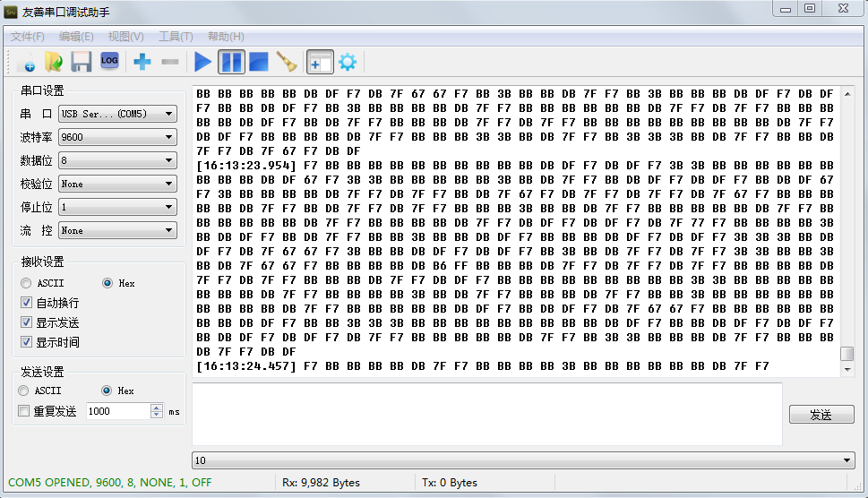Open the 编辑(E) menu
Viewport: 868px width, 498px height.
pos(76,37)
